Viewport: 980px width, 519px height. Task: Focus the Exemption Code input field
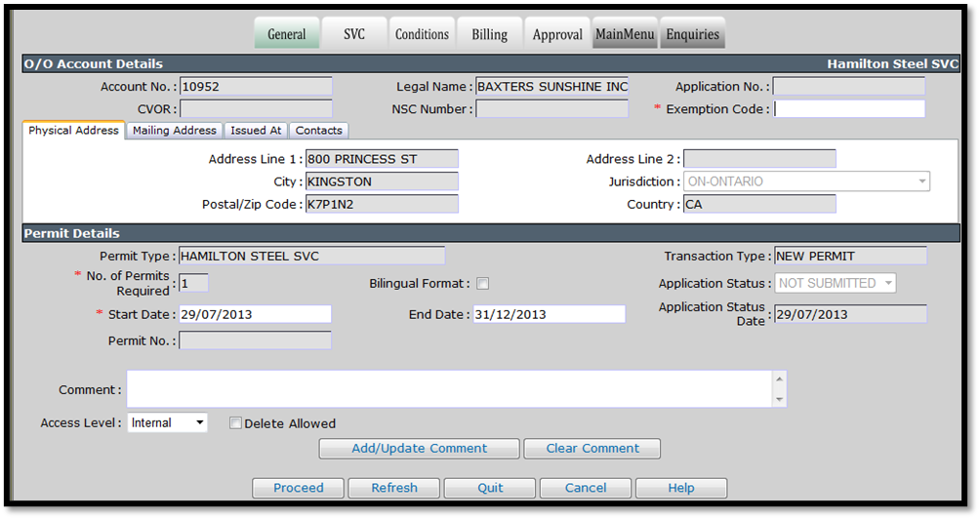(x=849, y=109)
